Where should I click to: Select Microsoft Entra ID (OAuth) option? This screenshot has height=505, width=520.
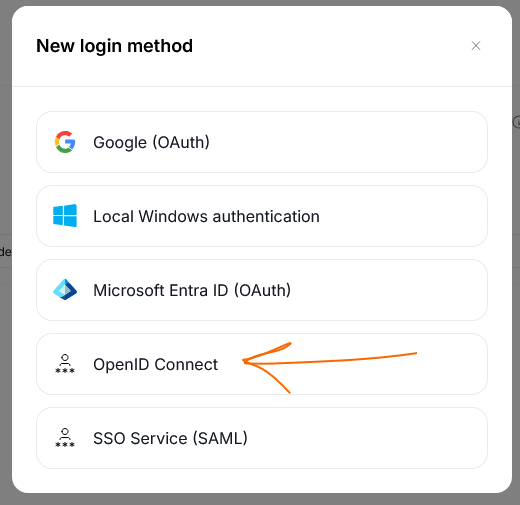pos(262,290)
